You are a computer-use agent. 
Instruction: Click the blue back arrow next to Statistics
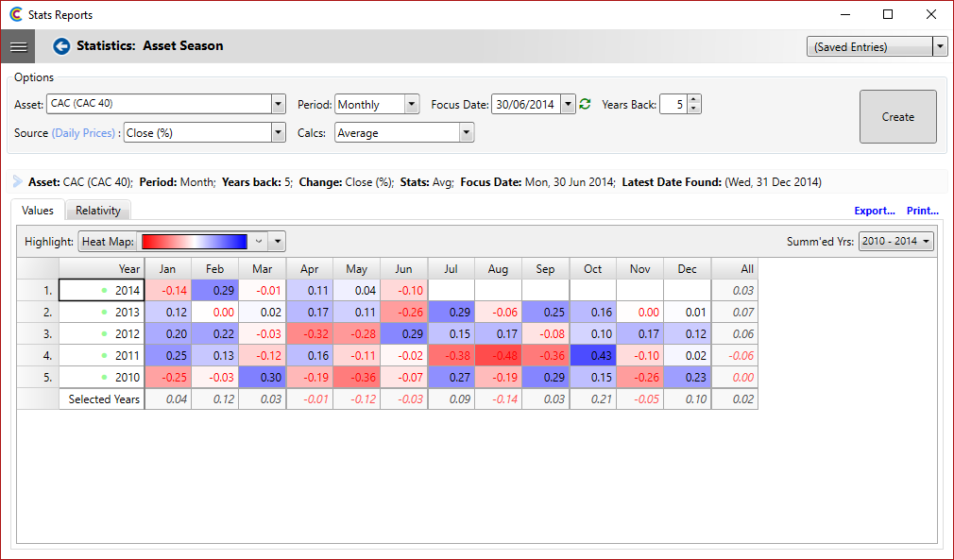60,44
